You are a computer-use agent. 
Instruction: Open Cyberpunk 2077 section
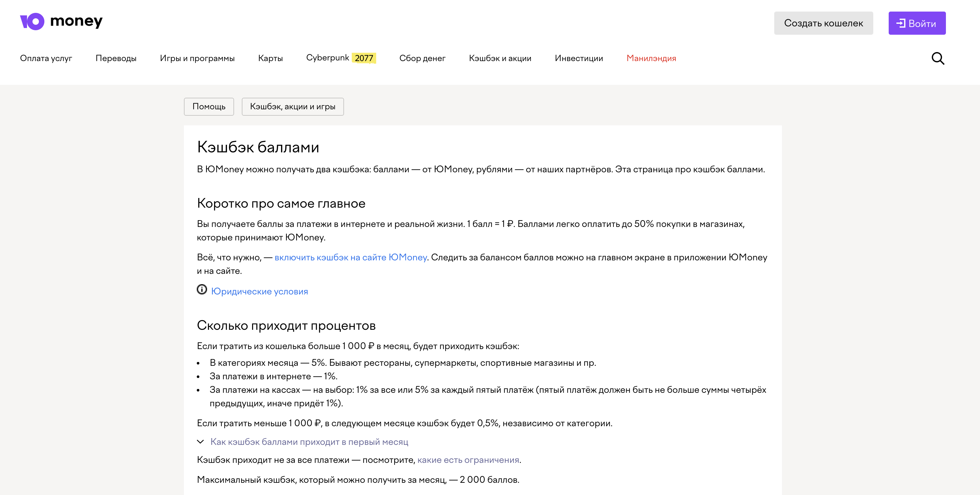[x=341, y=58]
